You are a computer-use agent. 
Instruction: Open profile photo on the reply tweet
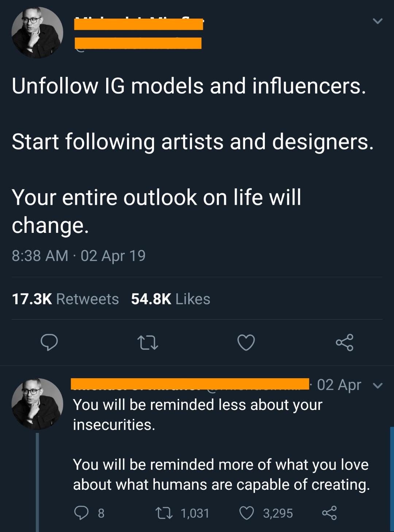pos(37,404)
